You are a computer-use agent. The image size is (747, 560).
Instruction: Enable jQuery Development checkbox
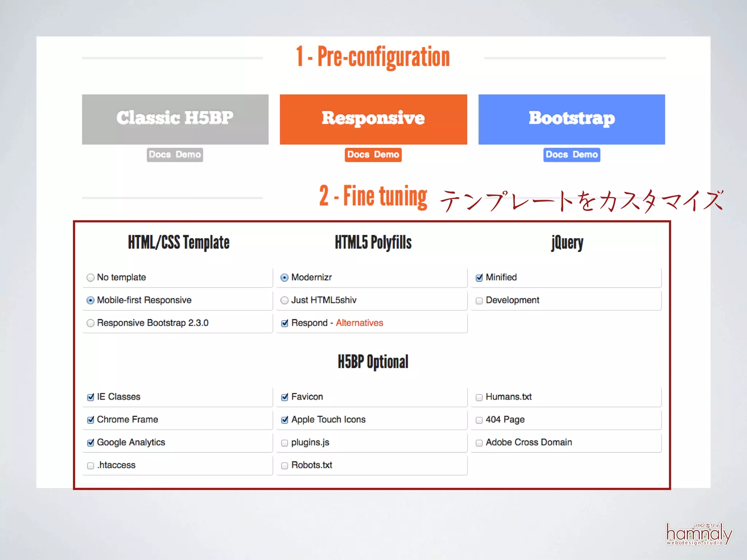tap(479, 301)
